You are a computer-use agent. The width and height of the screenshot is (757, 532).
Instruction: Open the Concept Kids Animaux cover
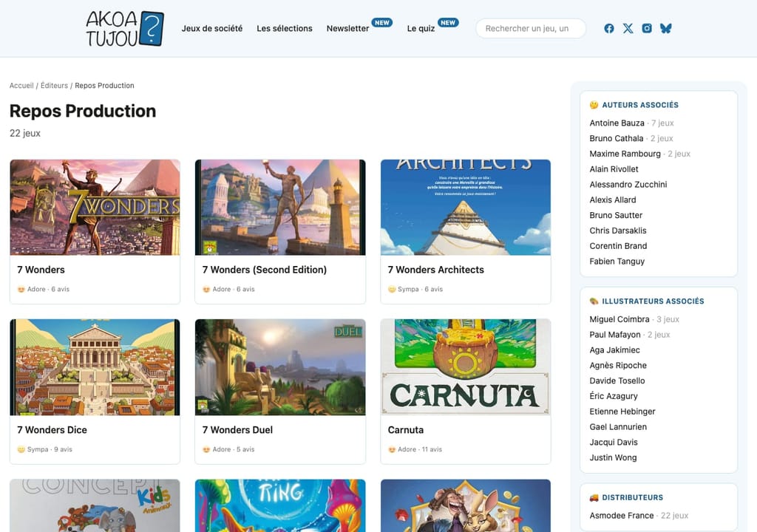tap(95, 505)
